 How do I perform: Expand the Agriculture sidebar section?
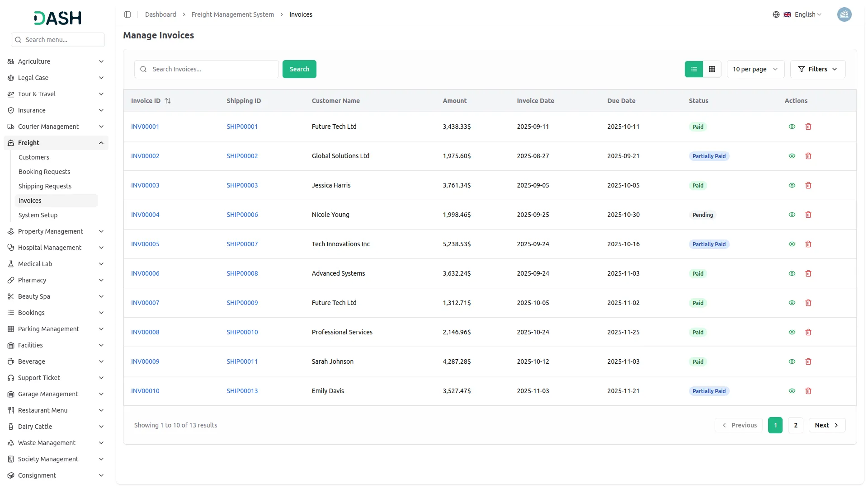click(56, 61)
